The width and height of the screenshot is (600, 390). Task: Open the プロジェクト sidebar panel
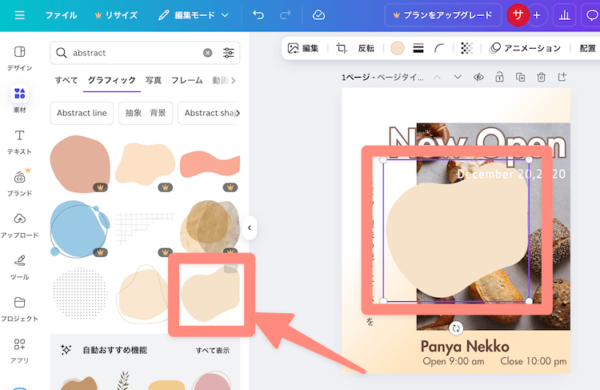point(20,309)
